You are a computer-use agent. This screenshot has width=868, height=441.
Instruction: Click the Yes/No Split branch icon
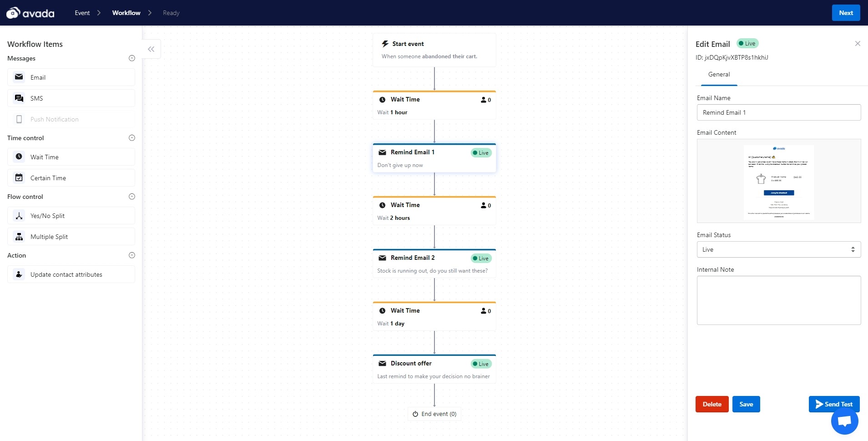point(19,216)
